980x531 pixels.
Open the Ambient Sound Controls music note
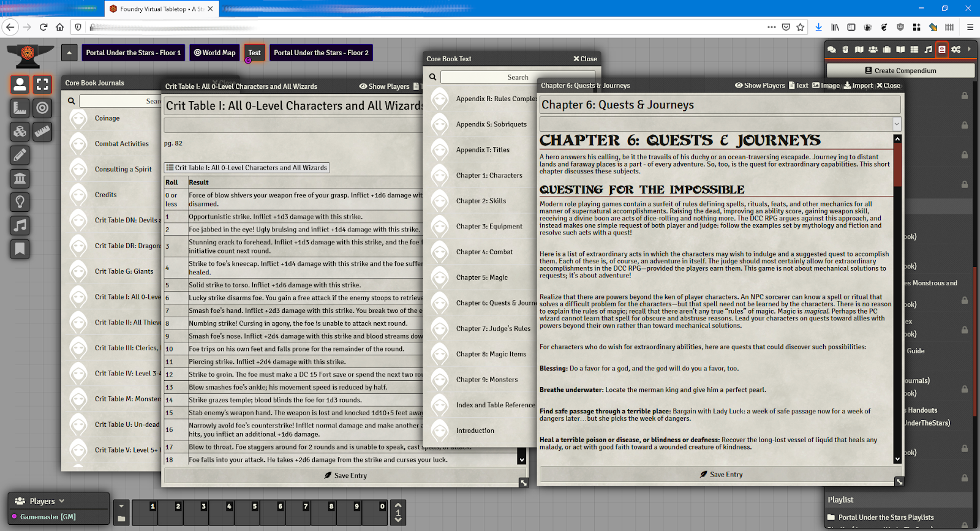coord(20,225)
